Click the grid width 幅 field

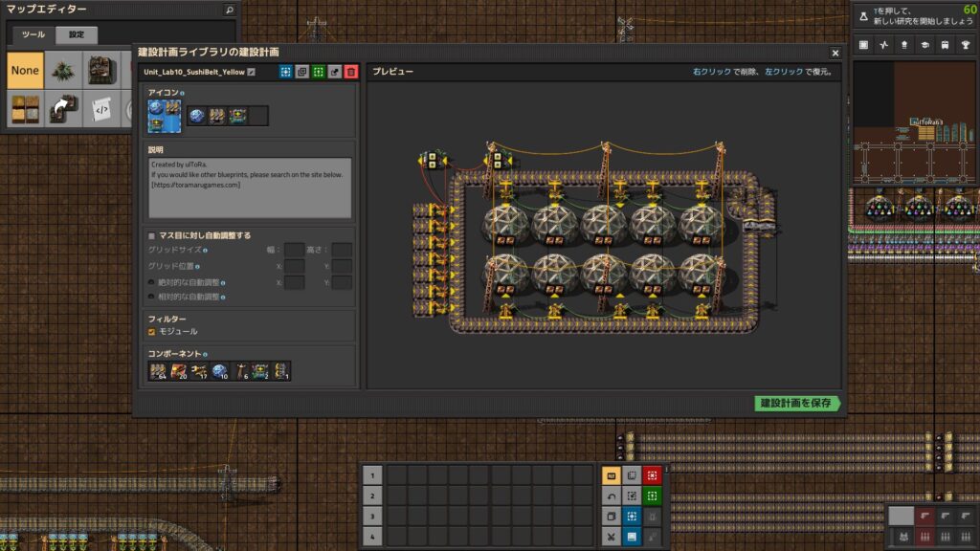294,250
